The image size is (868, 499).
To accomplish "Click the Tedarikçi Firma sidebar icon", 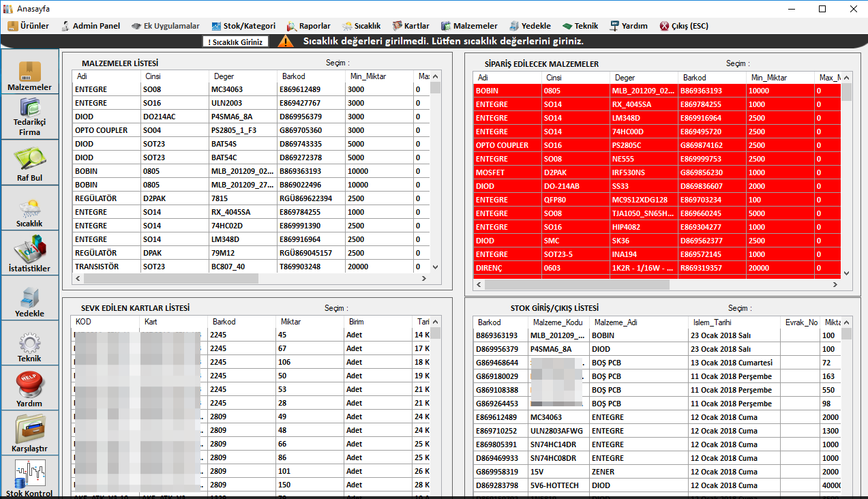I will point(29,110).
